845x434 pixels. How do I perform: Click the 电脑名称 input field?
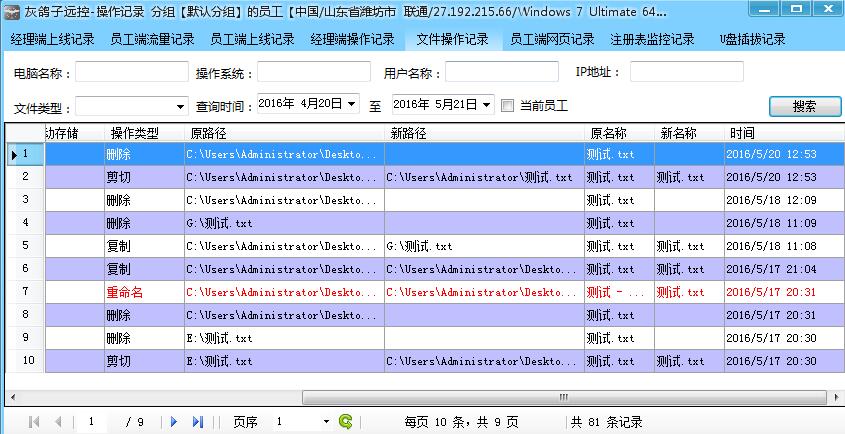[x=131, y=72]
